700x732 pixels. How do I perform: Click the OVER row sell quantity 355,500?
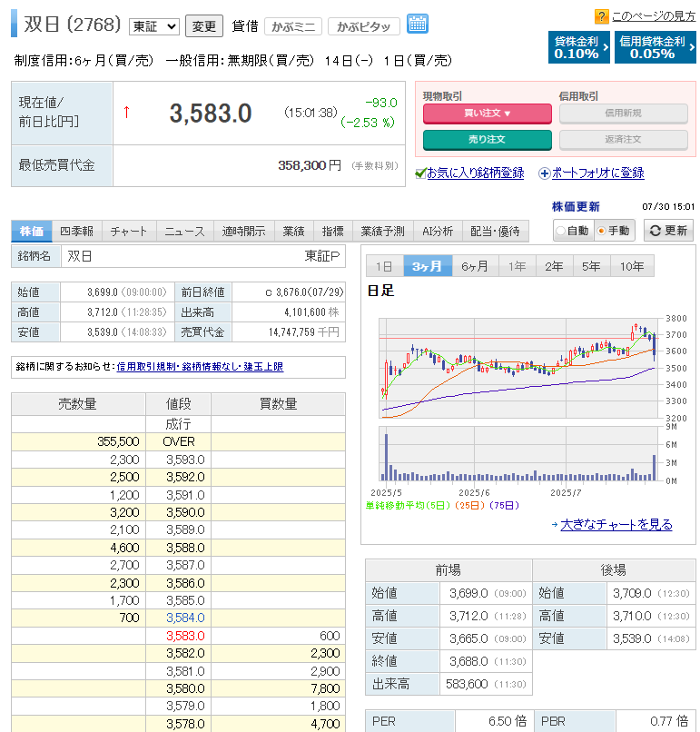[118, 441]
